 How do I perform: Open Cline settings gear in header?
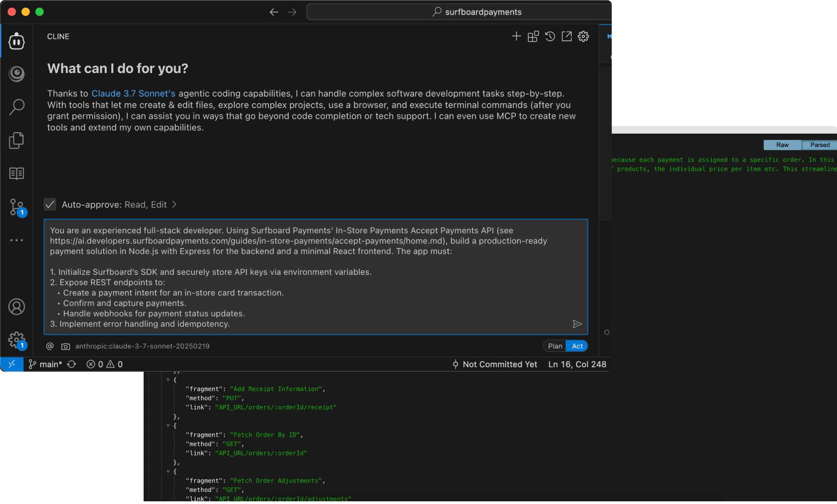[583, 36]
